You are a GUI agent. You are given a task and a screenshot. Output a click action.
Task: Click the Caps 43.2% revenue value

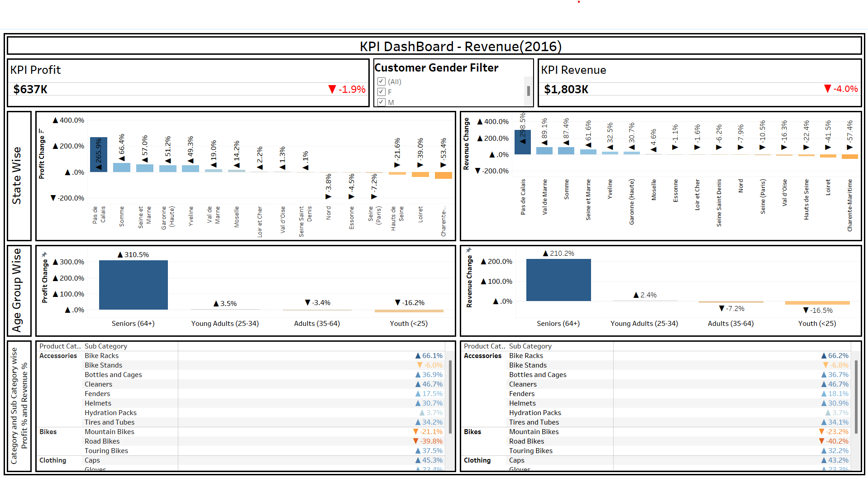[835, 460]
